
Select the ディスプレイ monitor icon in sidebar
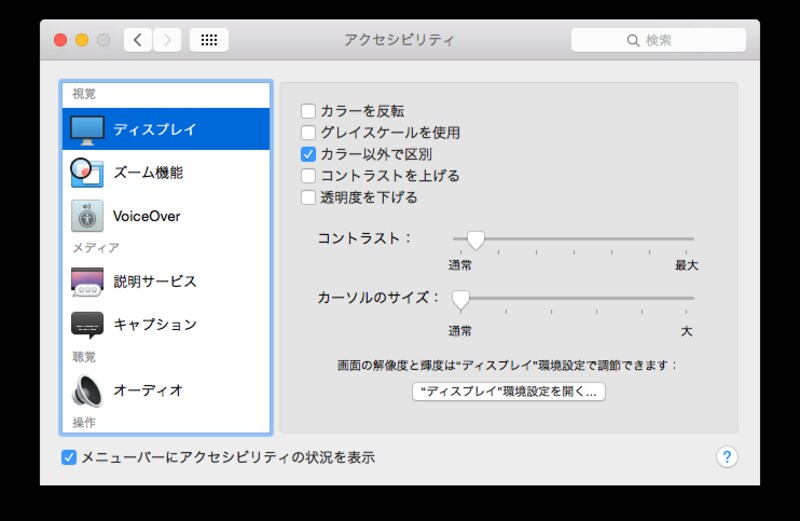87,130
